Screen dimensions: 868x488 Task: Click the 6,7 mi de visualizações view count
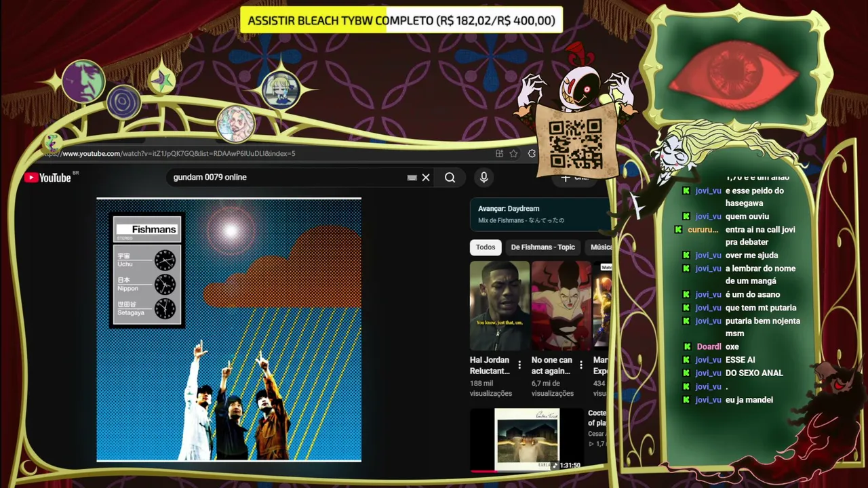coord(552,388)
